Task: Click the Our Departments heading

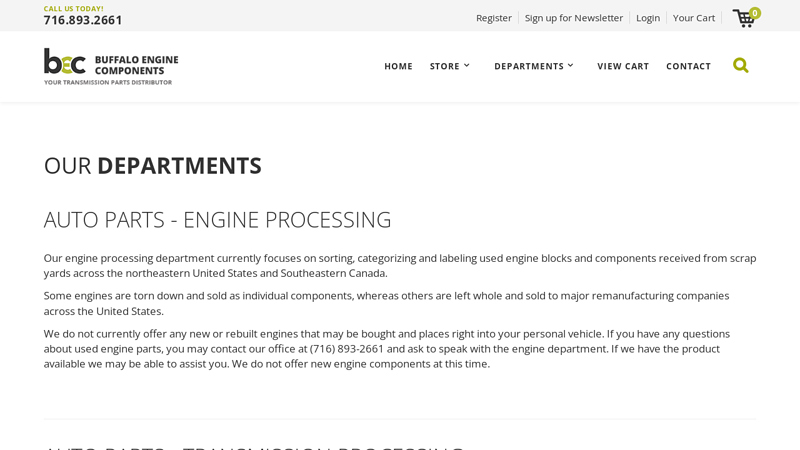Action: click(x=152, y=165)
